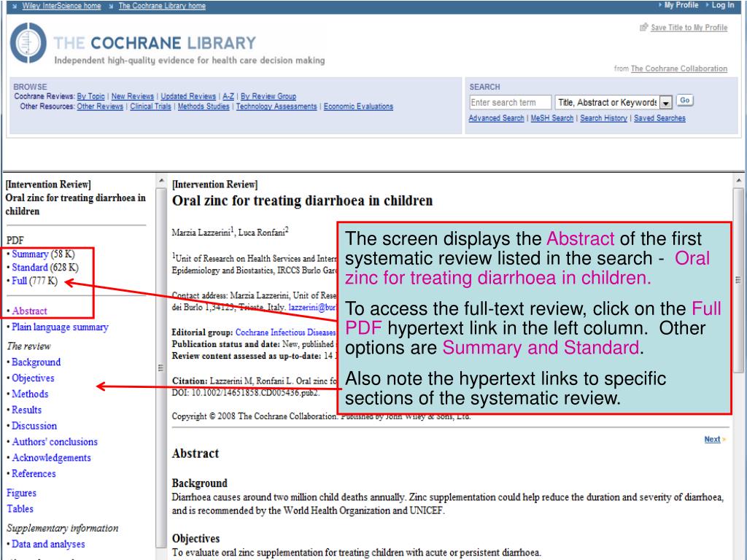Click the review title heading in the content pane

(x=303, y=201)
